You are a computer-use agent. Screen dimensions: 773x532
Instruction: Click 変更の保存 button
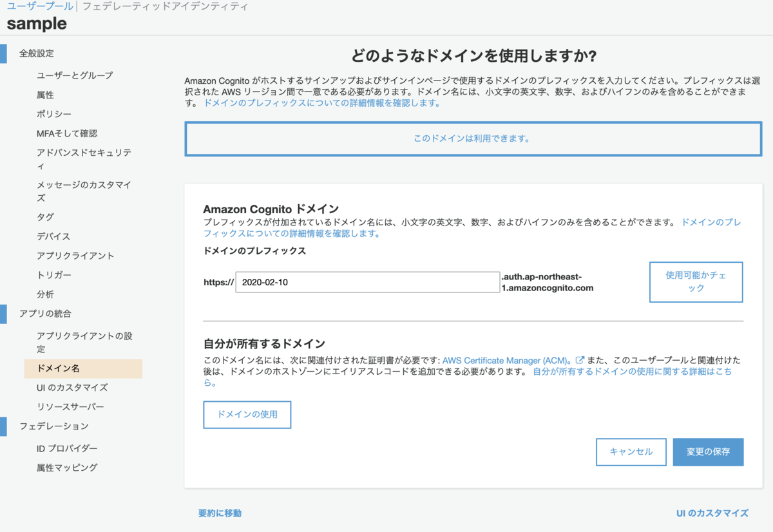tap(708, 452)
